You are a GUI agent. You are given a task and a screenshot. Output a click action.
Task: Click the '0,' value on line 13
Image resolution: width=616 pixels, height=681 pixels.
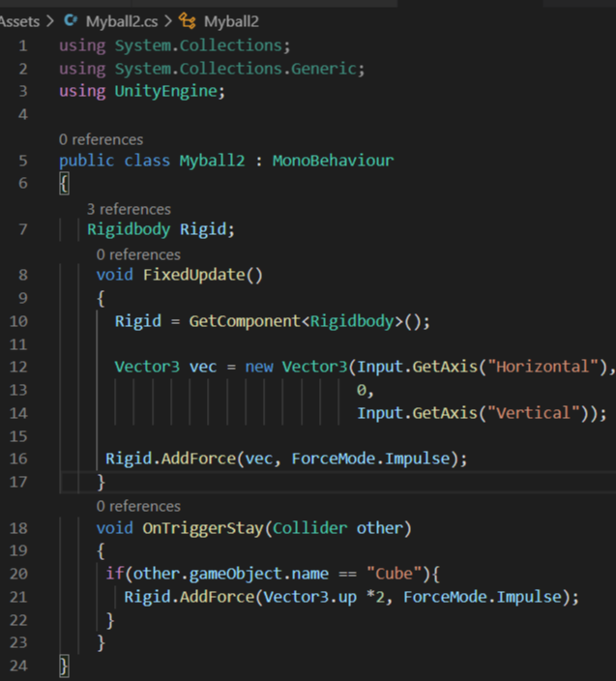coord(366,390)
